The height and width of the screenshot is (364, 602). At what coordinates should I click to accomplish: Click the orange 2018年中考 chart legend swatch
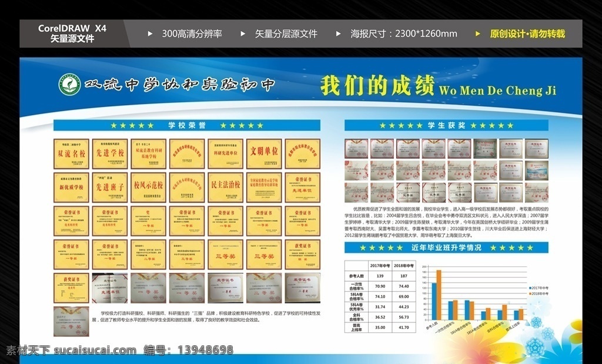(531, 294)
